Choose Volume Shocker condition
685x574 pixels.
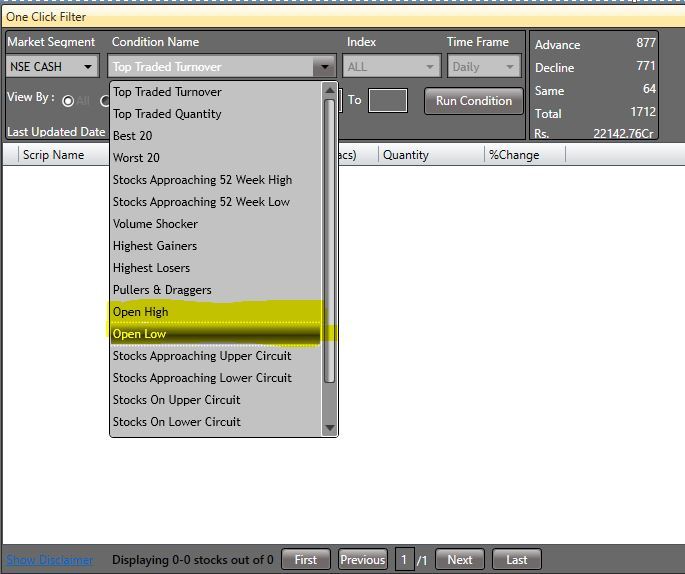(x=155, y=224)
